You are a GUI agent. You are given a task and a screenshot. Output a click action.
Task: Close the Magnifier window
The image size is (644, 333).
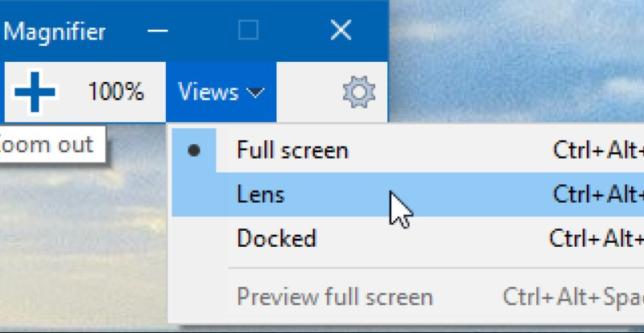[x=341, y=30]
